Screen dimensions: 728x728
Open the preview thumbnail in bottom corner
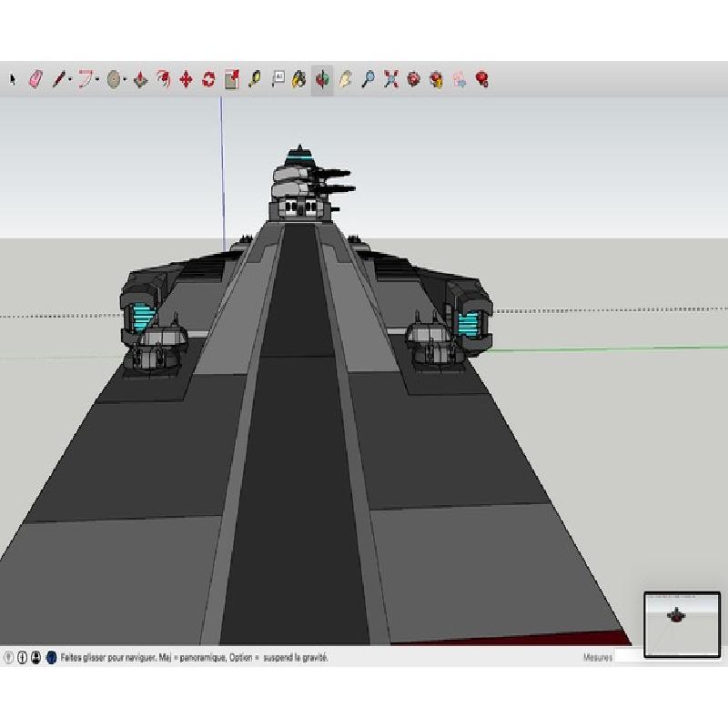[682, 623]
